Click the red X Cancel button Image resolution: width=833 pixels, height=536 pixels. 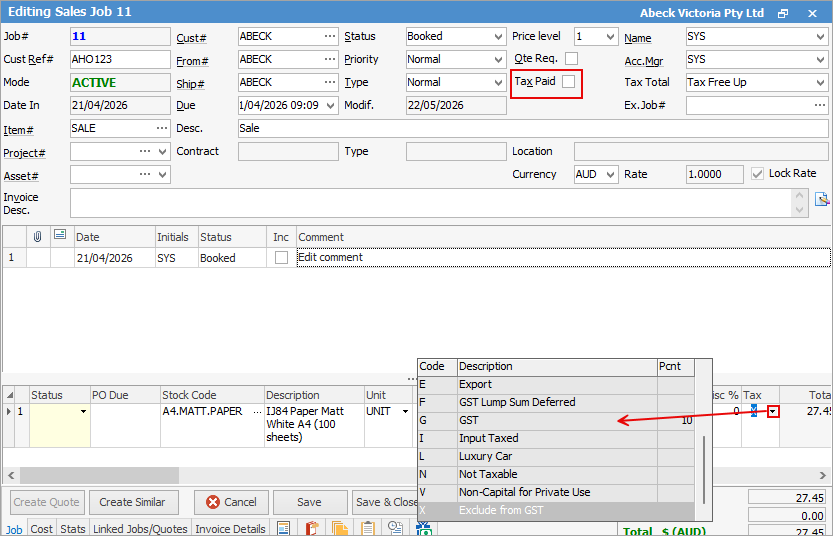click(232, 502)
